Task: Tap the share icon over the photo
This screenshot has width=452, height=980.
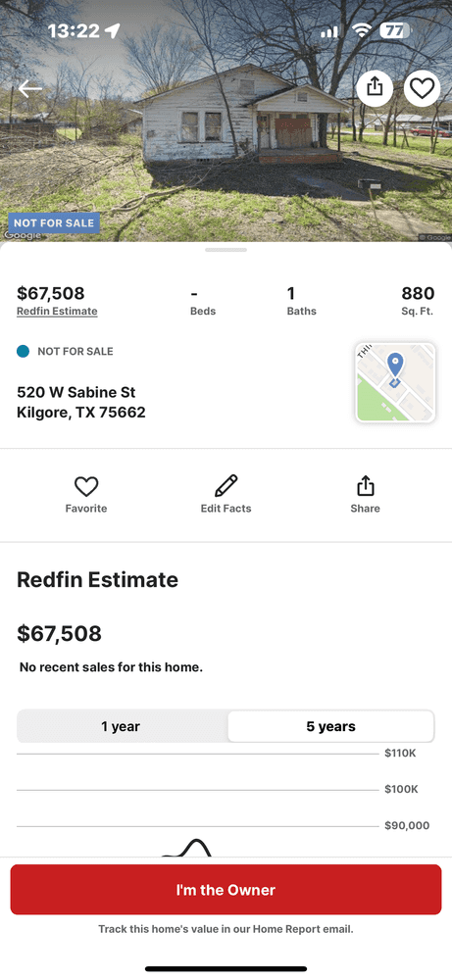Action: [375, 88]
